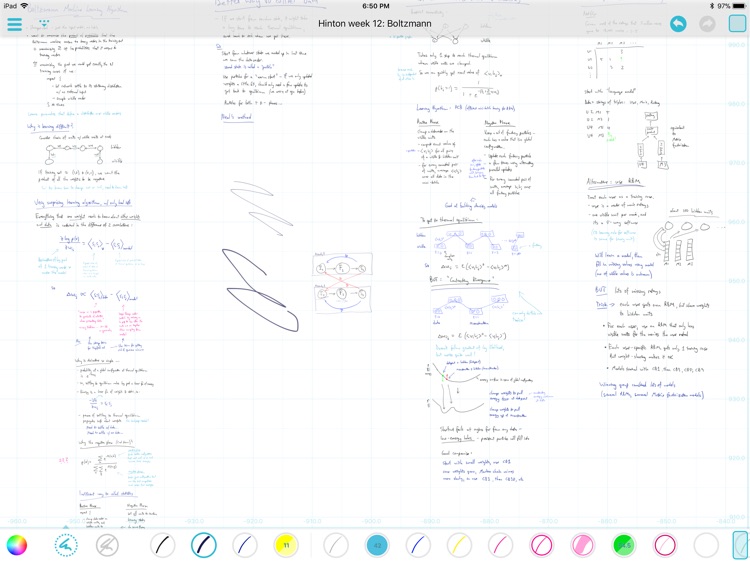Choose the thin grey pen preset
Image resolution: width=750 pixels, height=562 pixels.
coord(336,545)
